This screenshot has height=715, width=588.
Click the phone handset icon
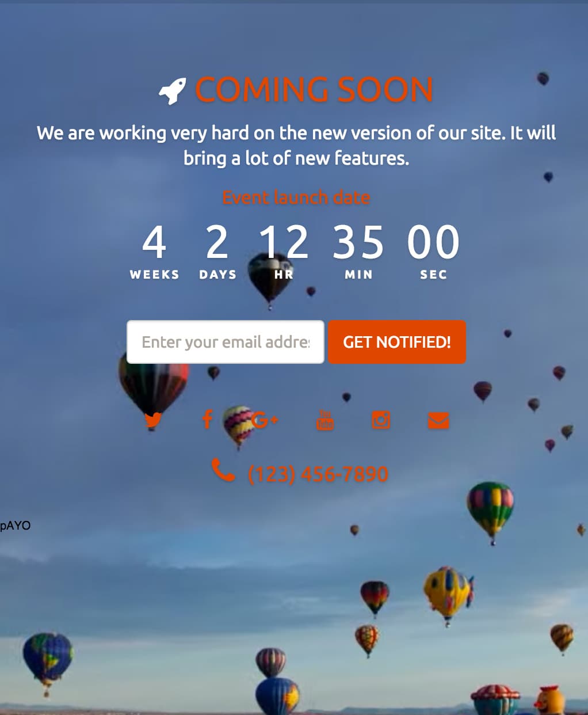(x=223, y=470)
